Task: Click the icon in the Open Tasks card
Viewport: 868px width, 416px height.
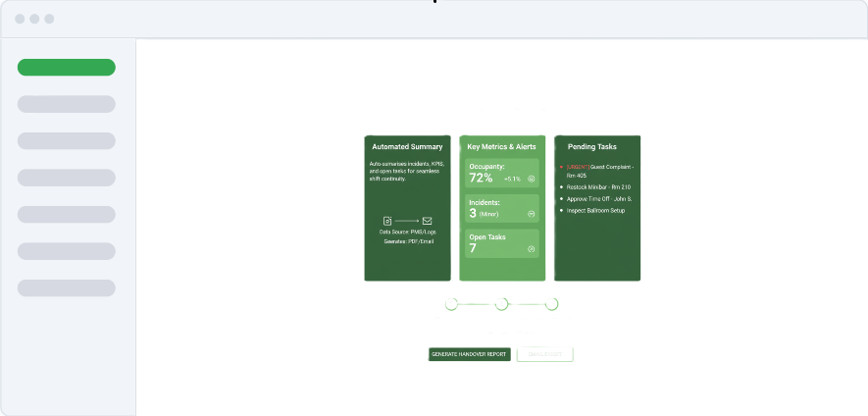Action: pos(531,249)
